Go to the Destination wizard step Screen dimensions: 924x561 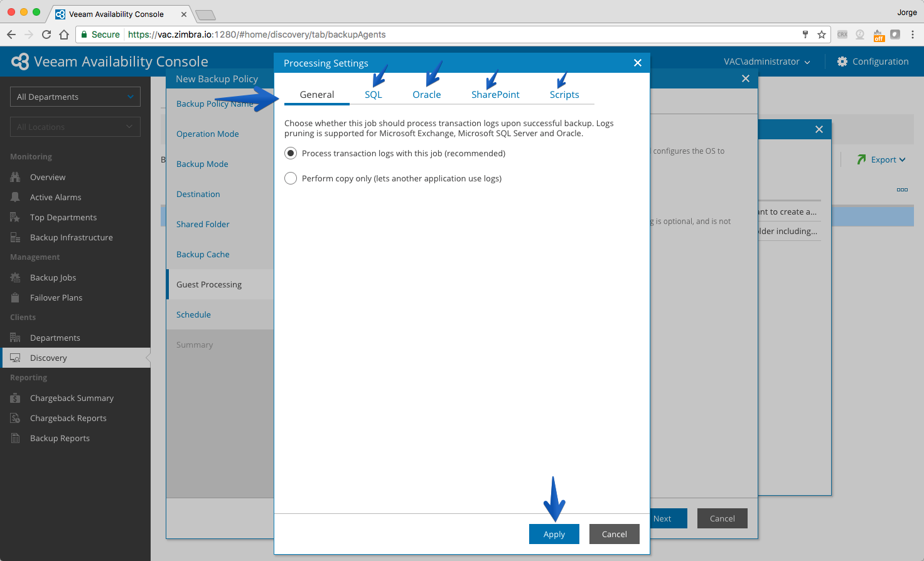click(x=198, y=194)
